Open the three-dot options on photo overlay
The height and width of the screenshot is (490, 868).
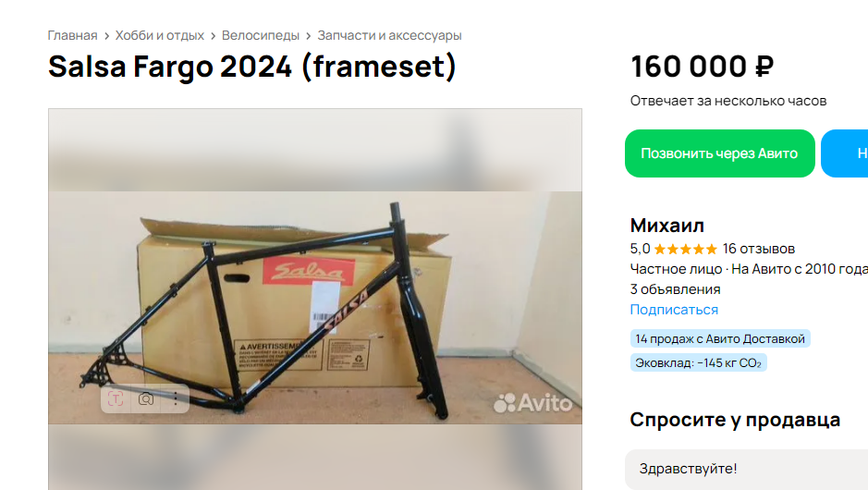click(x=176, y=398)
